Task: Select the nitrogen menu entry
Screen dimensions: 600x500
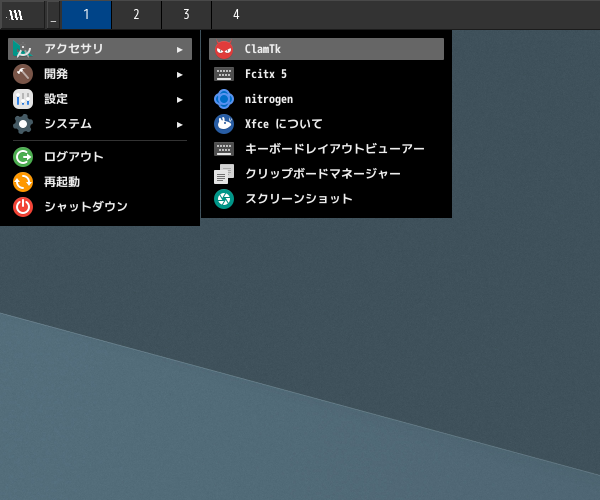Action: [326, 99]
